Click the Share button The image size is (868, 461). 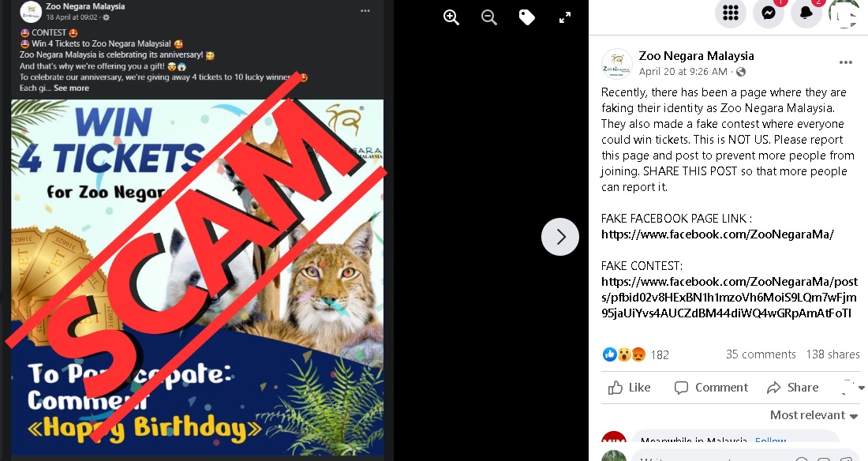click(x=793, y=388)
